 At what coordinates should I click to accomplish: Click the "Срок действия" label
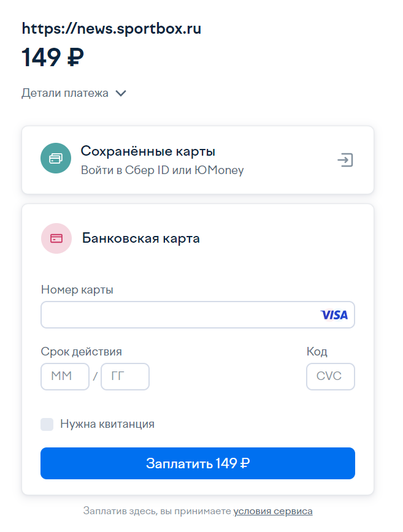tap(81, 352)
